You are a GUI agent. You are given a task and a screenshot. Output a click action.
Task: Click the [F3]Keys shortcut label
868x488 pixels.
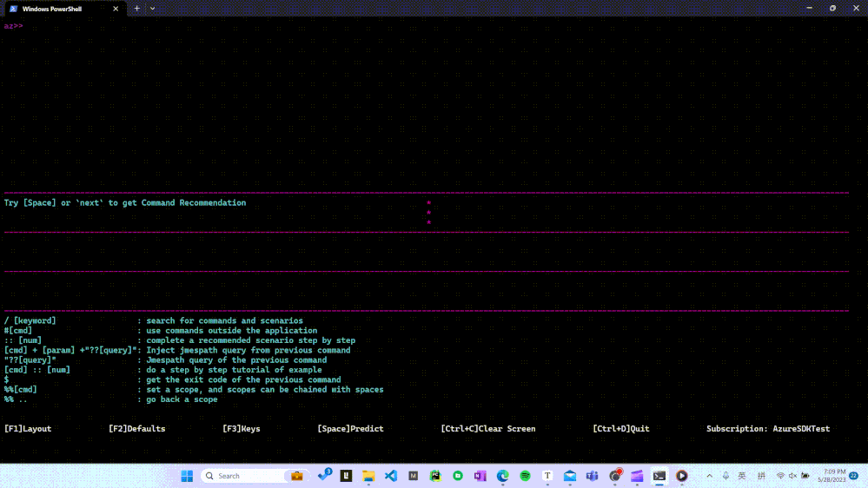click(x=242, y=429)
